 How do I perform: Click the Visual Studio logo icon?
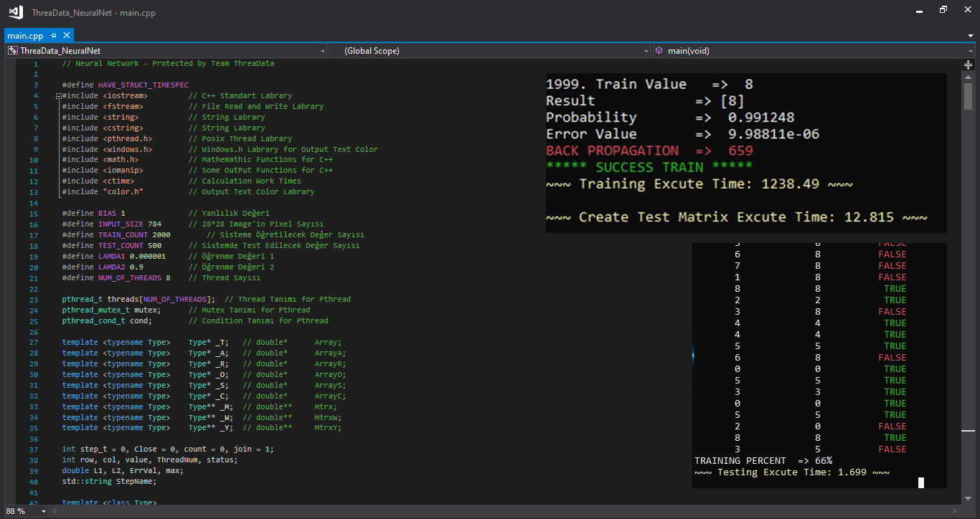point(15,12)
